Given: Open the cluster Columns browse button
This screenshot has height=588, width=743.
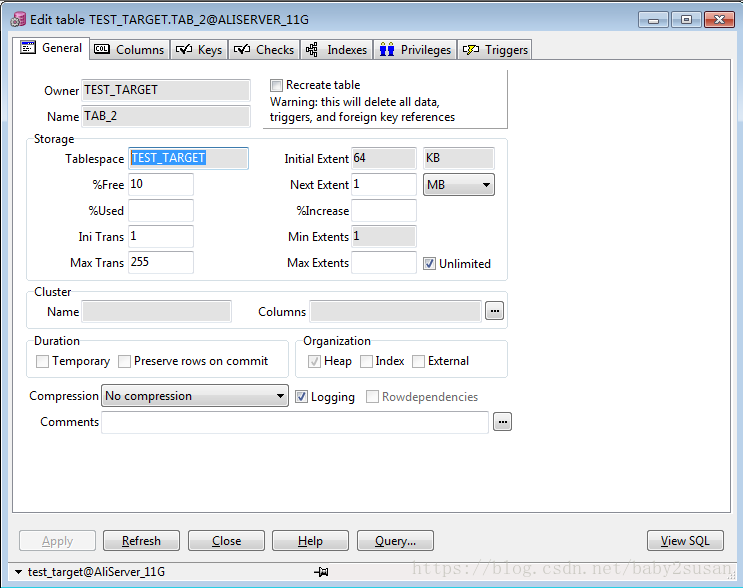Looking at the screenshot, I should pos(494,311).
